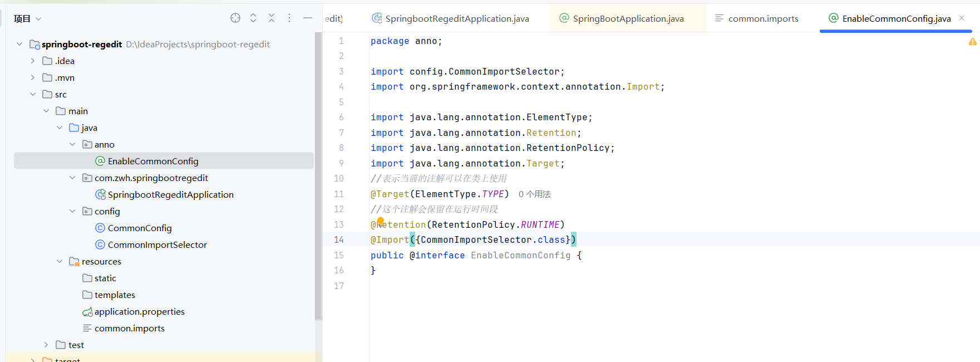Screen dimensions: 980x362
Task: Click the EnableCommonConfig annotation icon in tree
Action: tap(100, 161)
